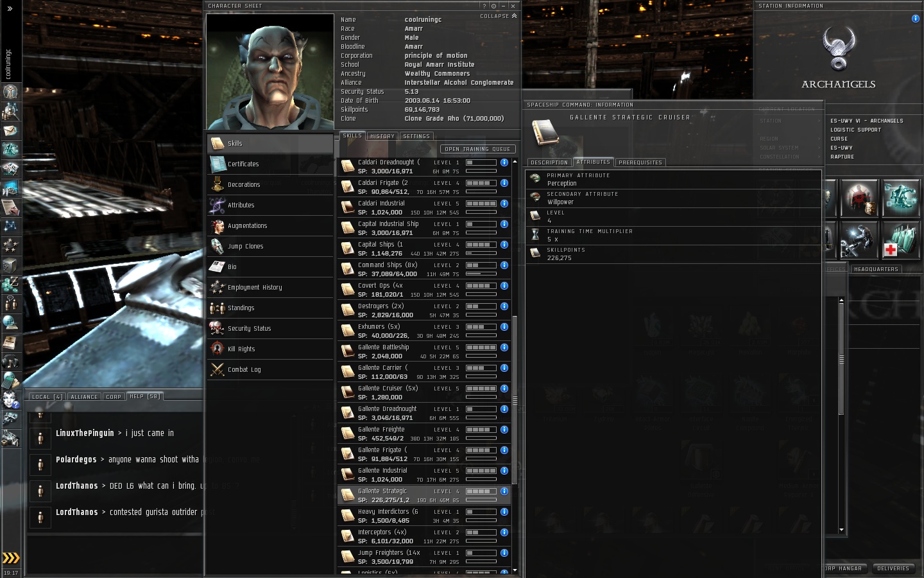Image resolution: width=924 pixels, height=578 pixels.
Task: Switch to the History tab
Action: click(382, 136)
